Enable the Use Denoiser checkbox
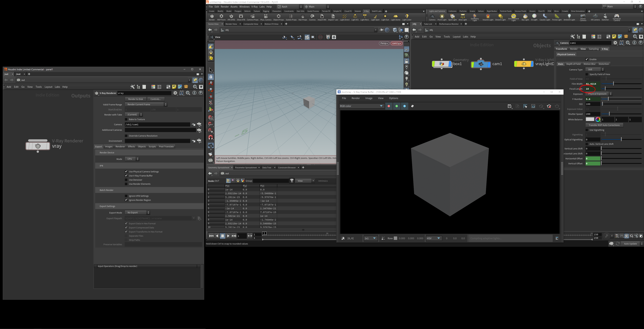The image size is (644, 329). tap(126, 180)
